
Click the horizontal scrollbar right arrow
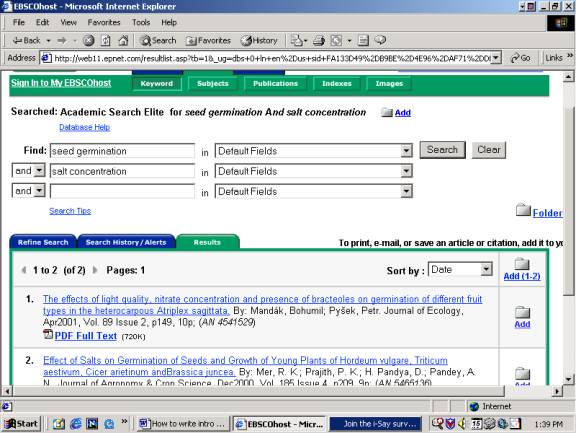click(x=557, y=391)
